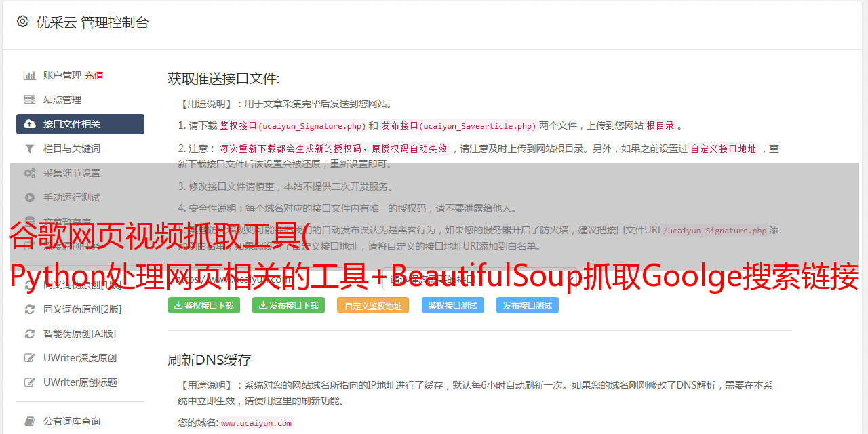Open UWriter原创标题 in the sidebar
The height and width of the screenshot is (434, 868).
(x=80, y=382)
